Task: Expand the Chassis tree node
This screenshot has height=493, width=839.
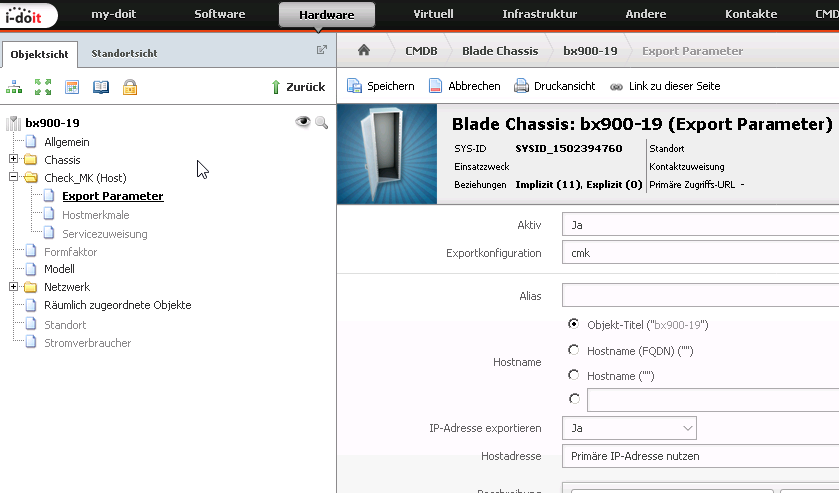Action: point(13,159)
